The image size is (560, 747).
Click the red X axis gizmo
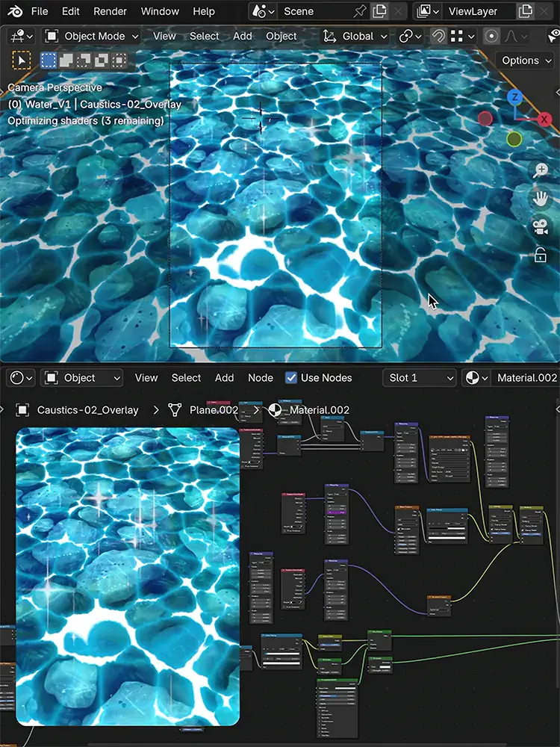[x=544, y=119]
